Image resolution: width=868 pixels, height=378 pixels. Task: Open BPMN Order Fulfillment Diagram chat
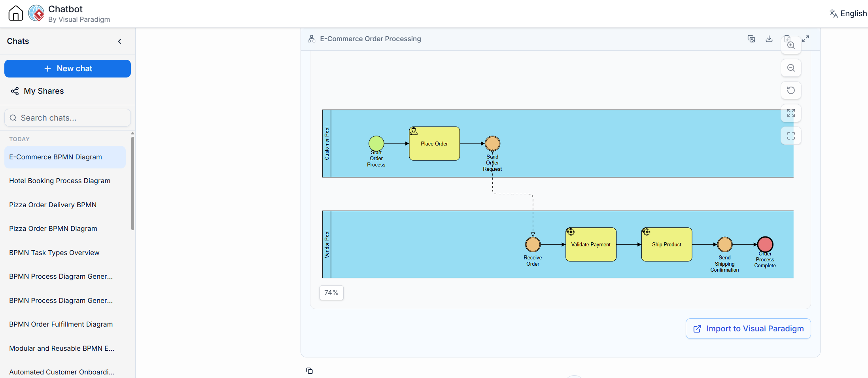pyautogui.click(x=65, y=324)
